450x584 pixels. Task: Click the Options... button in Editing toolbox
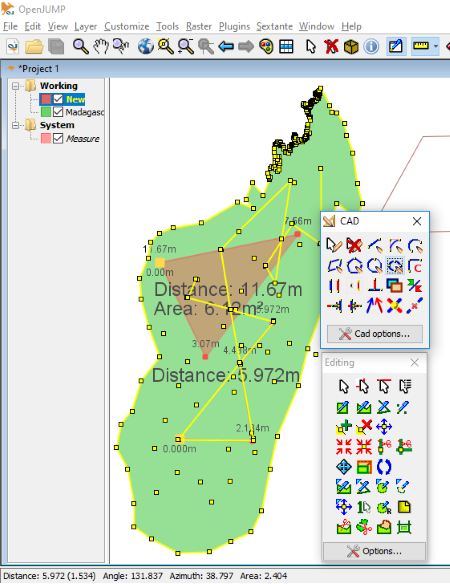click(x=374, y=551)
